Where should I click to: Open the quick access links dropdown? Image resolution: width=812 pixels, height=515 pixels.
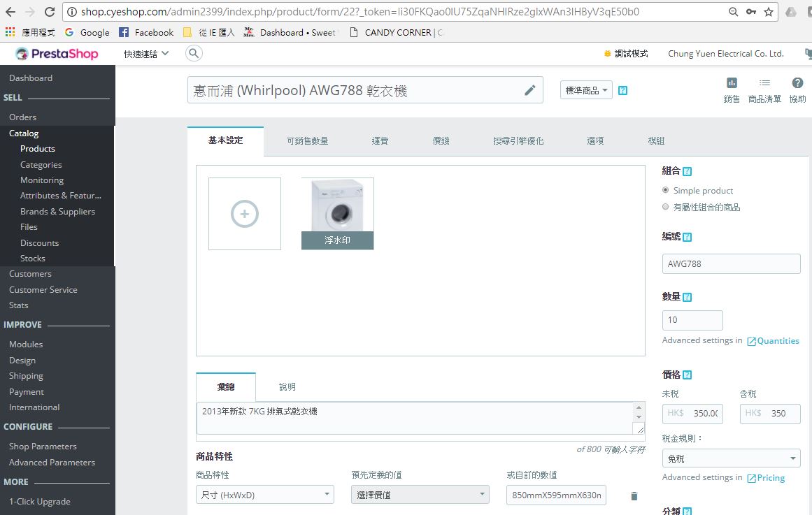[x=146, y=53]
